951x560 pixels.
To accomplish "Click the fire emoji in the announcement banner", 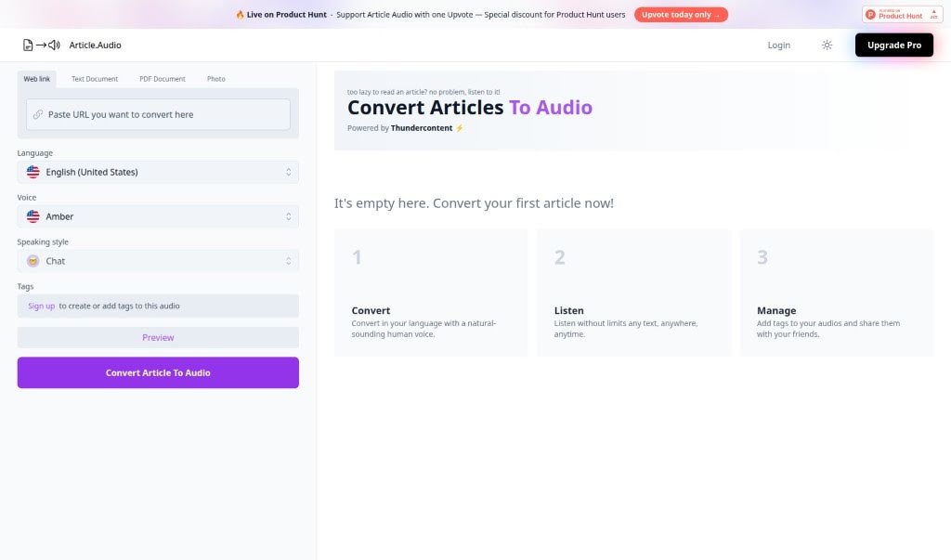I will 240,14.
